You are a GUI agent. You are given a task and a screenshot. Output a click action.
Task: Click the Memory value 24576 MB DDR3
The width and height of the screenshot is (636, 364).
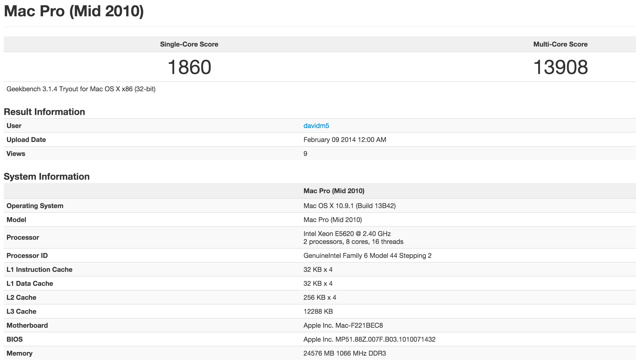(x=345, y=354)
